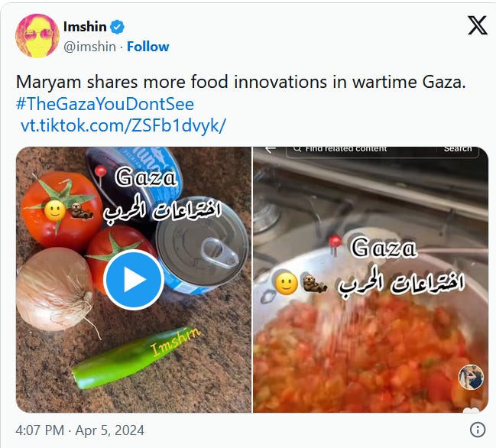496x448 pixels.
Task: Open the right cooking video thumbnail
Action: (x=371, y=280)
